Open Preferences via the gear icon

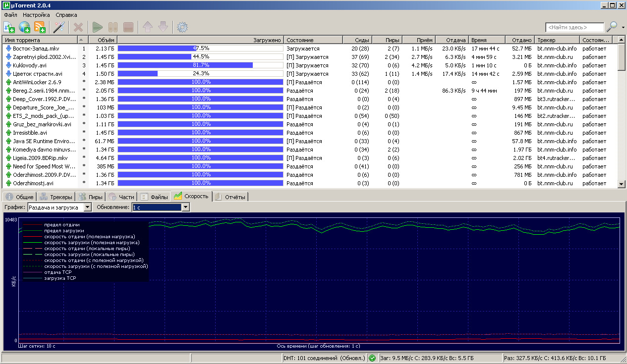pos(182,27)
